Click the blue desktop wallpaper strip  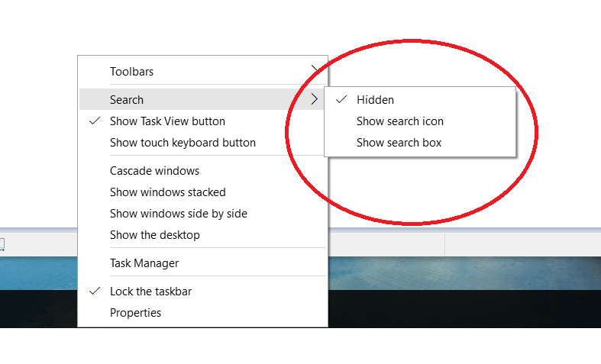[x=458, y=272]
